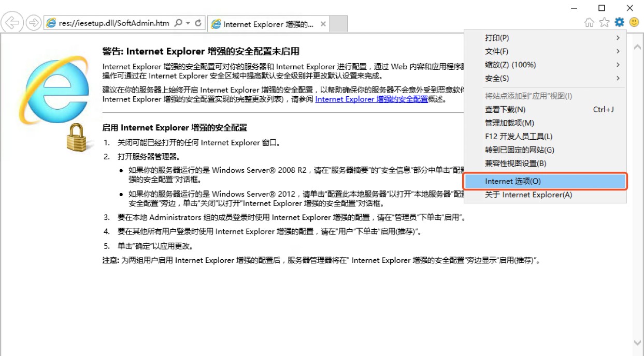Choose 转到已固定的网站(G) entry
Screen dimensions: 644x356
(545, 150)
